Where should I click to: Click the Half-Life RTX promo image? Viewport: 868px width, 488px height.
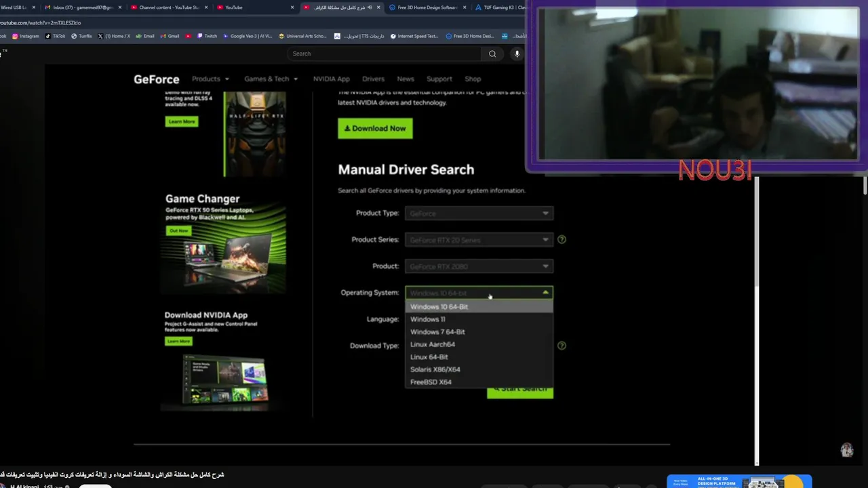pyautogui.click(x=255, y=135)
